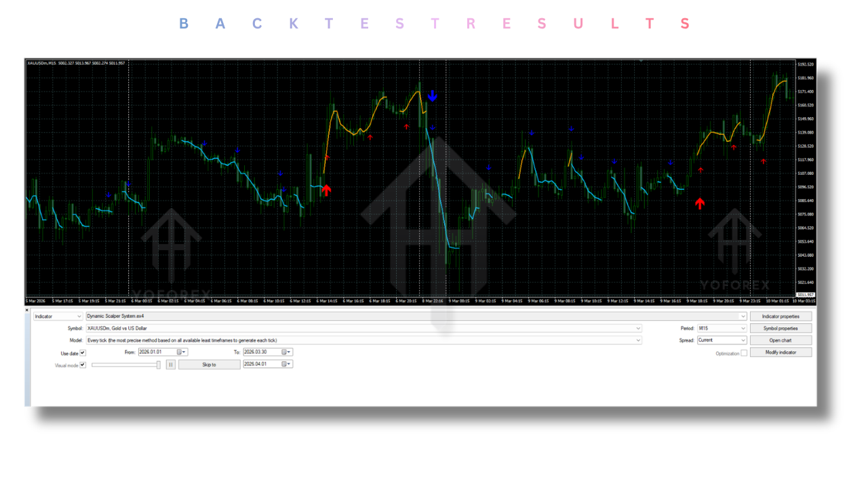
Task: Open the Symbol dropdown for XAUUSDm
Action: pyautogui.click(x=637, y=327)
